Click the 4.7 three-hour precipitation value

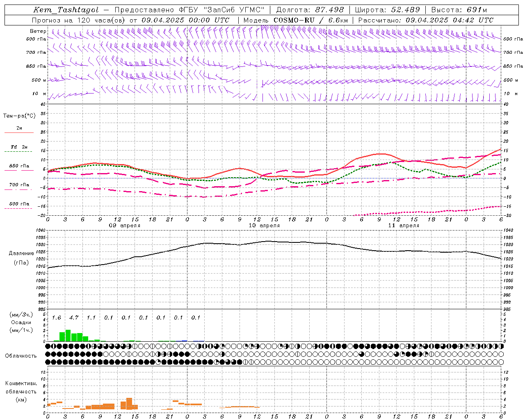tap(74, 317)
